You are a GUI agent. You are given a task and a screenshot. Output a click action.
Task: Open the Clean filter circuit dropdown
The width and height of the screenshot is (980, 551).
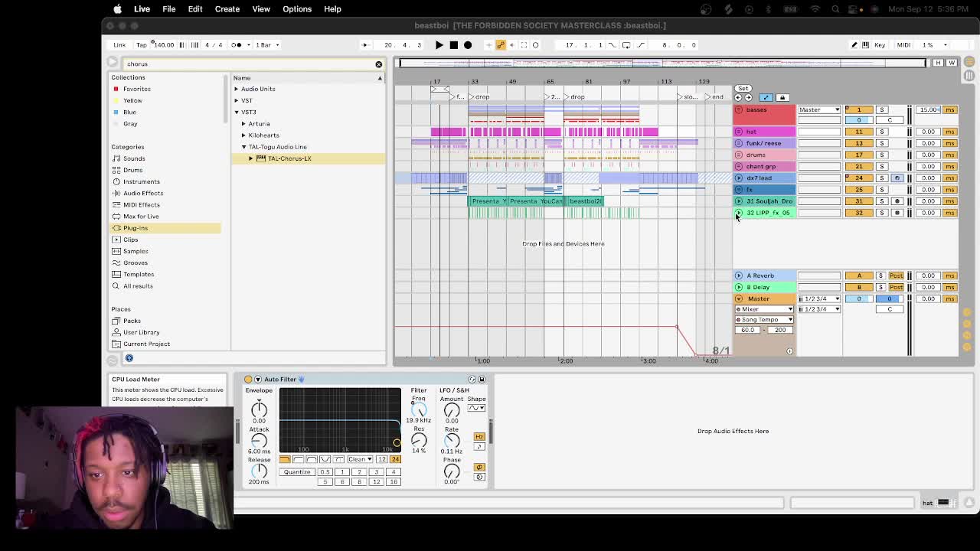(x=359, y=459)
